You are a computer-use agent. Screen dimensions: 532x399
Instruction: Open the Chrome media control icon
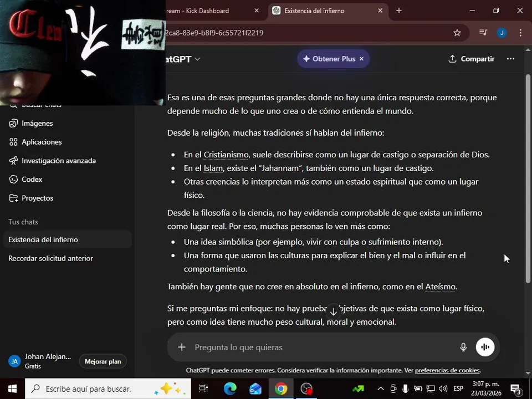click(x=483, y=33)
